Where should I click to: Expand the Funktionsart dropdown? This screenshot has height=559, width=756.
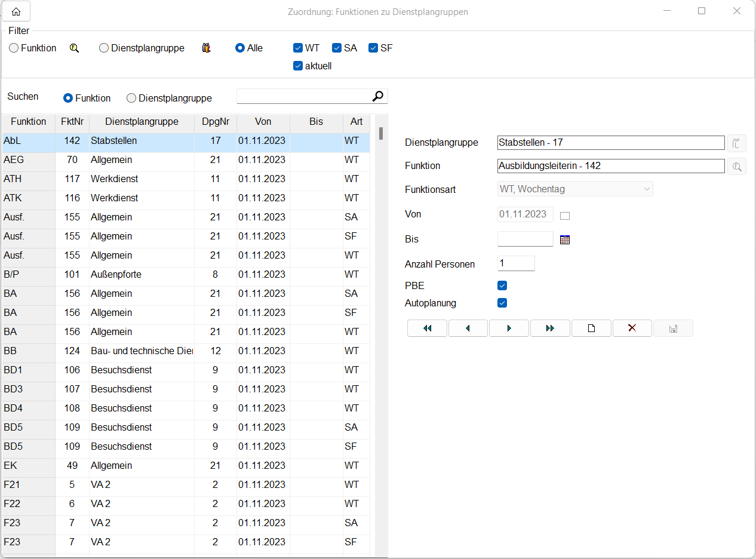click(646, 189)
